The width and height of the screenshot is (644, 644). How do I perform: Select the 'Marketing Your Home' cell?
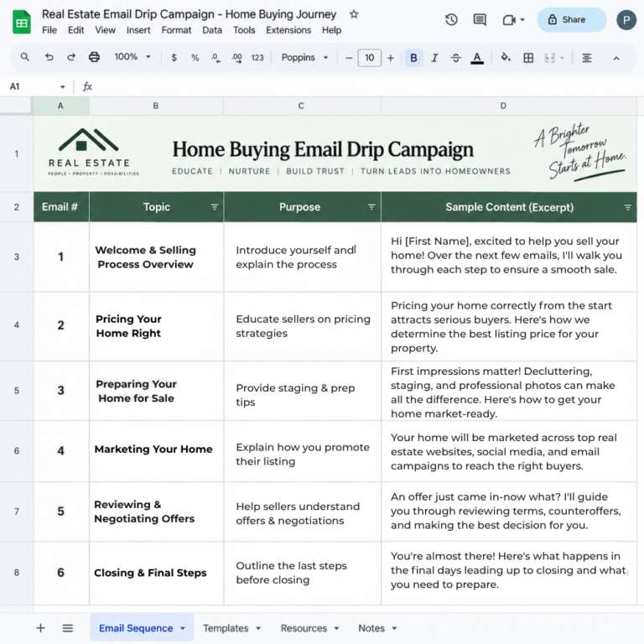156,450
